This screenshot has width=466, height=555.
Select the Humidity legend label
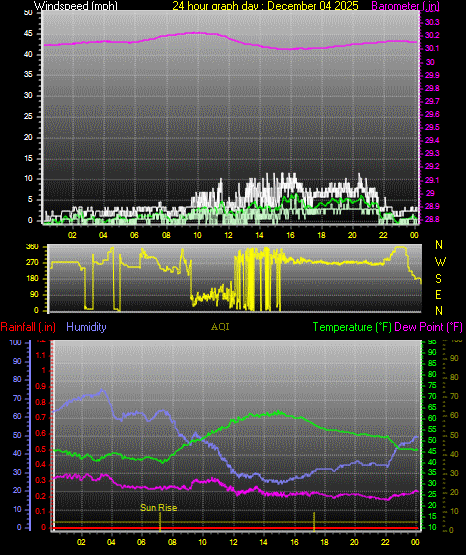point(86,327)
